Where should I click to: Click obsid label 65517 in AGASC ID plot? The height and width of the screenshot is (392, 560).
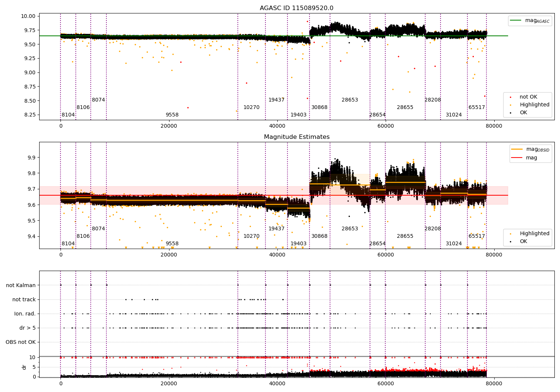(x=477, y=108)
